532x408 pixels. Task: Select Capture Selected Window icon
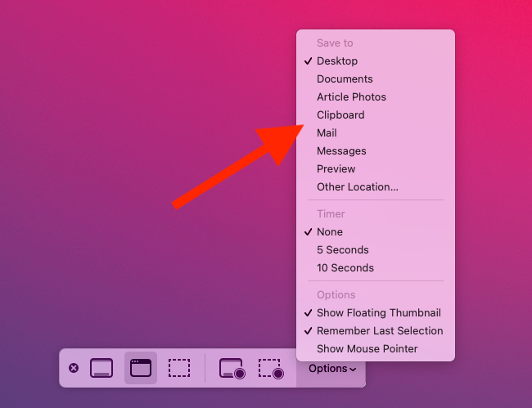point(141,368)
